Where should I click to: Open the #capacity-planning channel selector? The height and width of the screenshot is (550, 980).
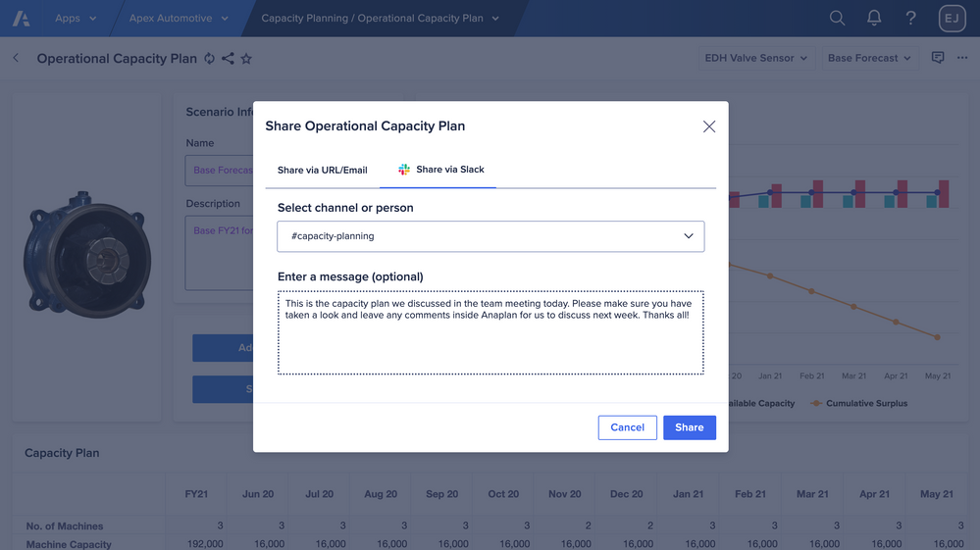(490, 236)
